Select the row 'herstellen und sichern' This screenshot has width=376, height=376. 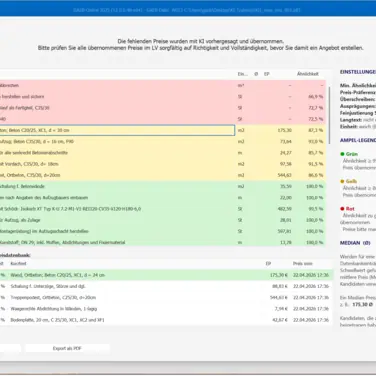pyautogui.click(x=163, y=97)
